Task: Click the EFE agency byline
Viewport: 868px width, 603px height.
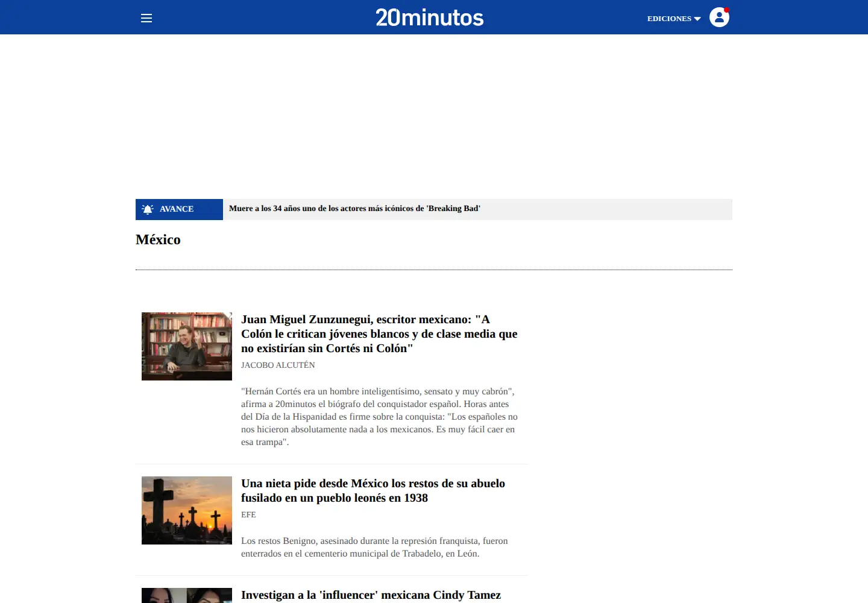Action: click(248, 514)
